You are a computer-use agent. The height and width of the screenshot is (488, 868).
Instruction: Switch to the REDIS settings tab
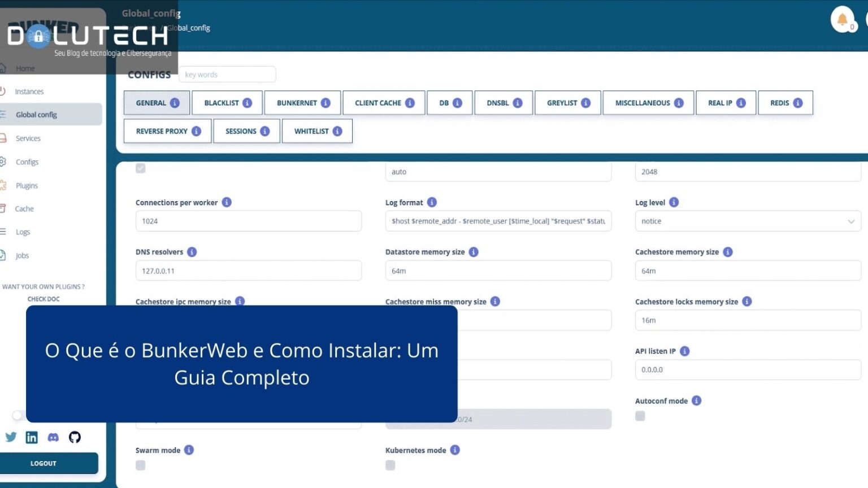tap(785, 103)
